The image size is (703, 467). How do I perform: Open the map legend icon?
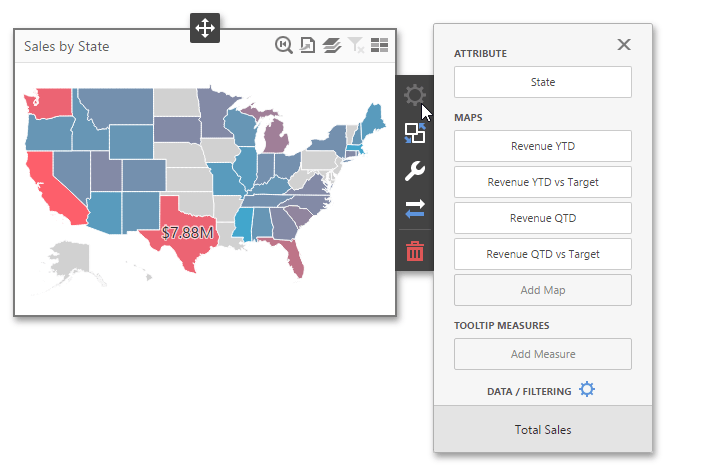[379, 46]
